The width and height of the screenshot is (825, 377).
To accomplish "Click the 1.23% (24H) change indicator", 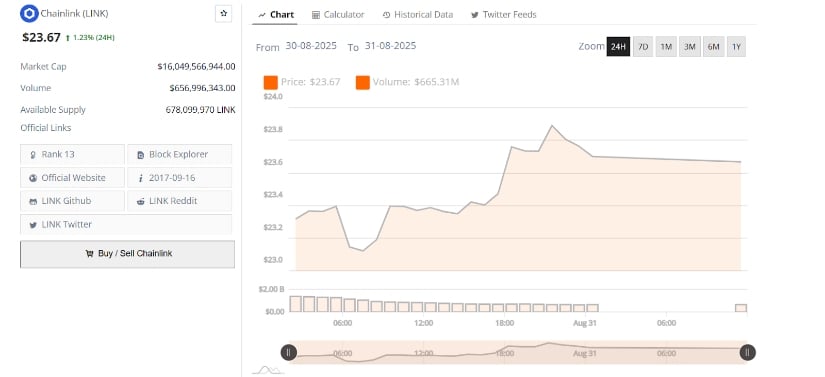I will 90,38.
